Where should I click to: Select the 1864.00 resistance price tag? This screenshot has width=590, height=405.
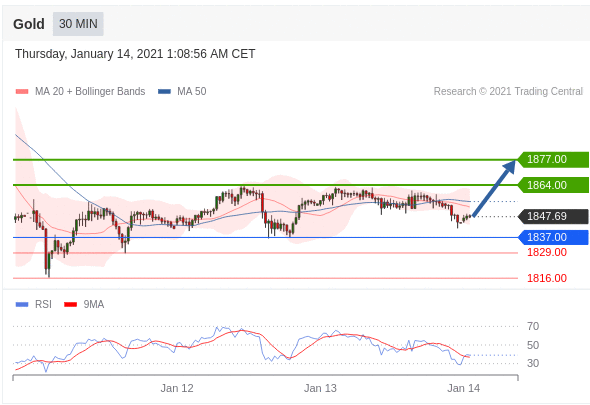(x=553, y=185)
